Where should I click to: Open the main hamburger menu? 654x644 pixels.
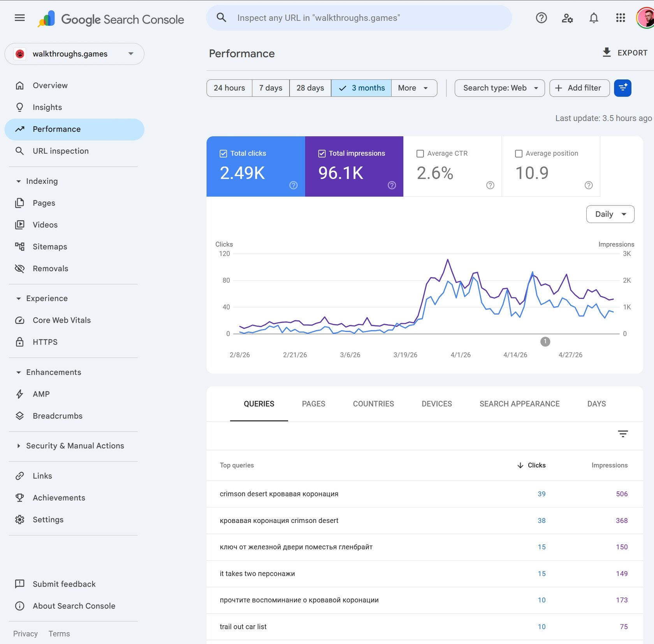coord(19,18)
